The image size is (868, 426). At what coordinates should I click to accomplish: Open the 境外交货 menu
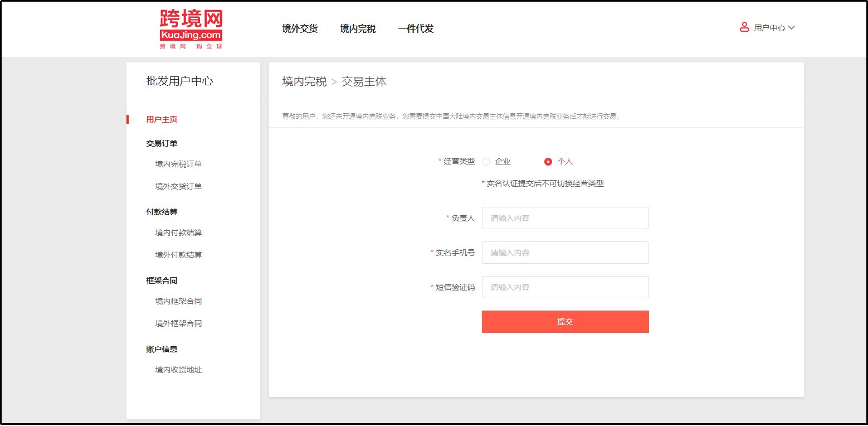click(x=300, y=29)
